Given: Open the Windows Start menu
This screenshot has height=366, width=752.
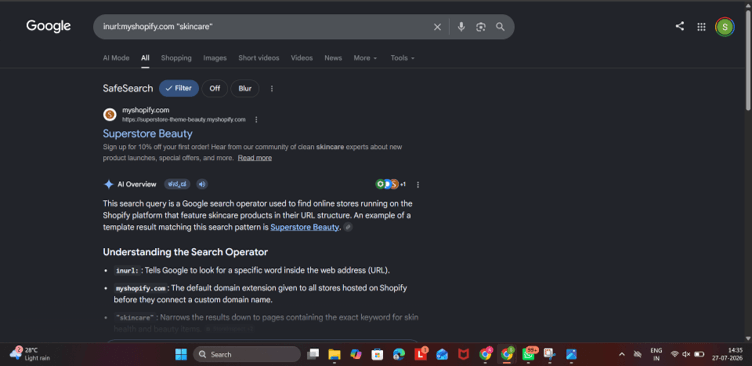Looking at the screenshot, I should click(x=181, y=354).
